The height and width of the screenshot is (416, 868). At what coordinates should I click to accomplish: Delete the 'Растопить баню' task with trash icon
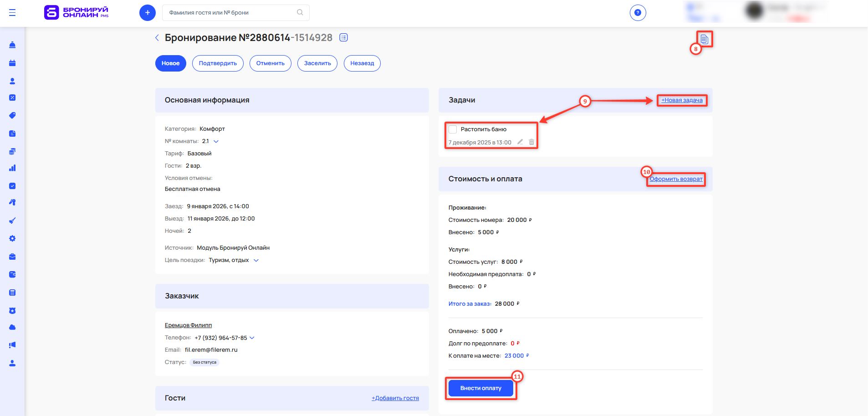[x=531, y=142]
